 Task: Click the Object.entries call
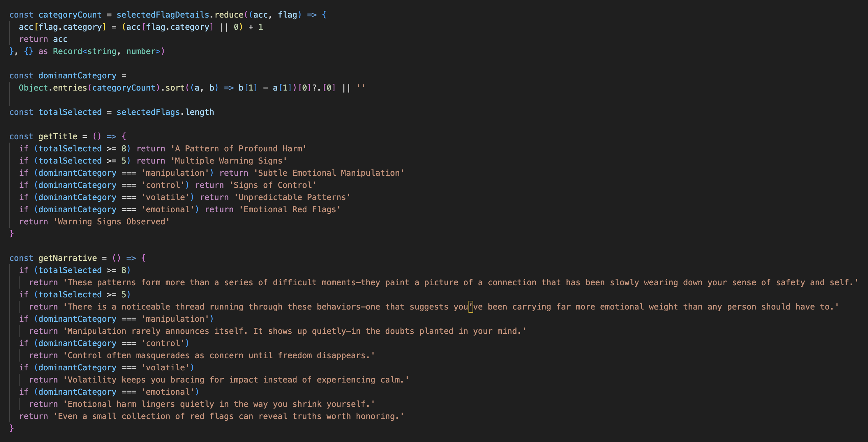(53, 88)
